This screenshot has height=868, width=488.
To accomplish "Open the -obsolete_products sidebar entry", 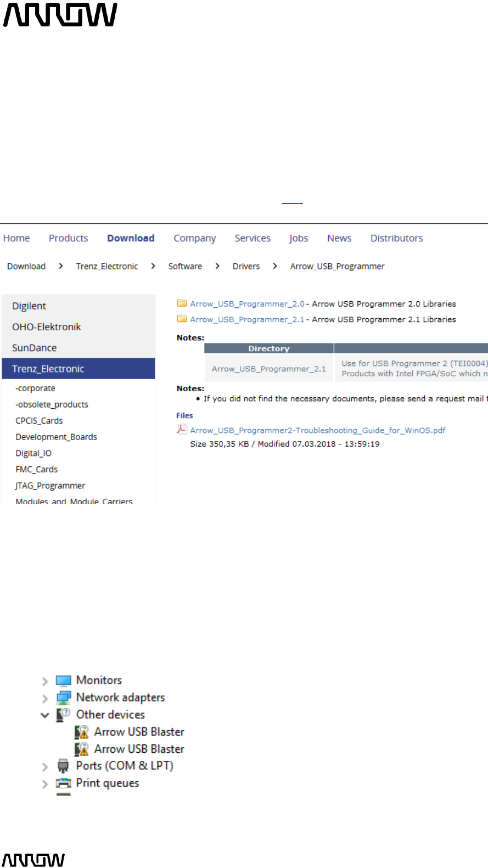I will 52,404.
